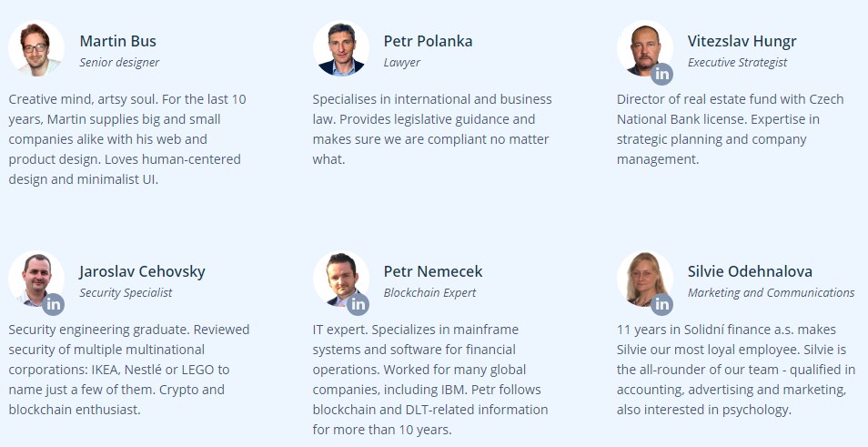Click Jaroslav Cehovsky's profile photo
868x447 pixels.
[x=32, y=274]
